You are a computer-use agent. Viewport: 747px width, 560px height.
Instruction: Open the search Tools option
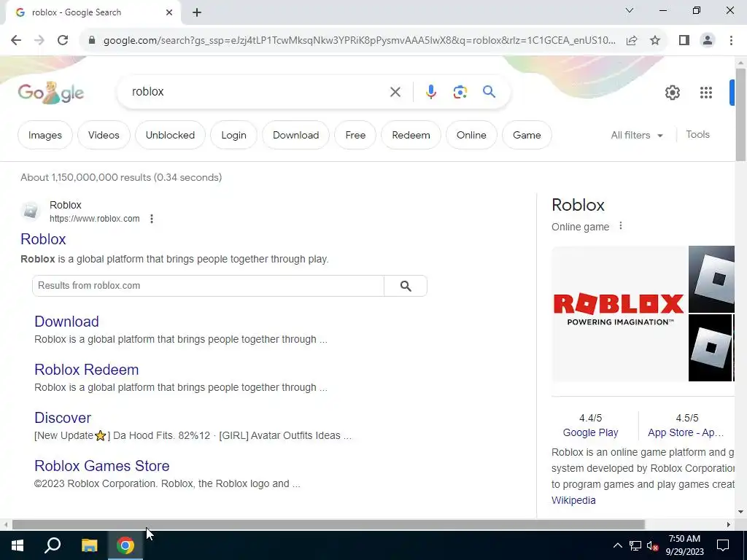[697, 135]
